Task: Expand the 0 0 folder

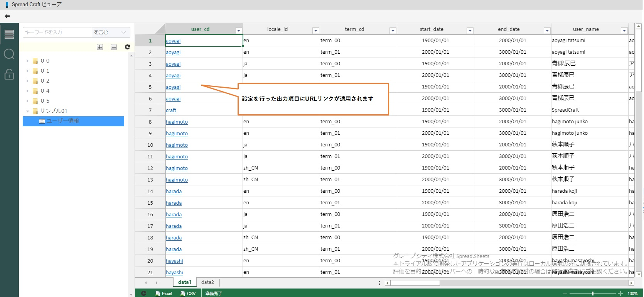Action: click(x=27, y=61)
